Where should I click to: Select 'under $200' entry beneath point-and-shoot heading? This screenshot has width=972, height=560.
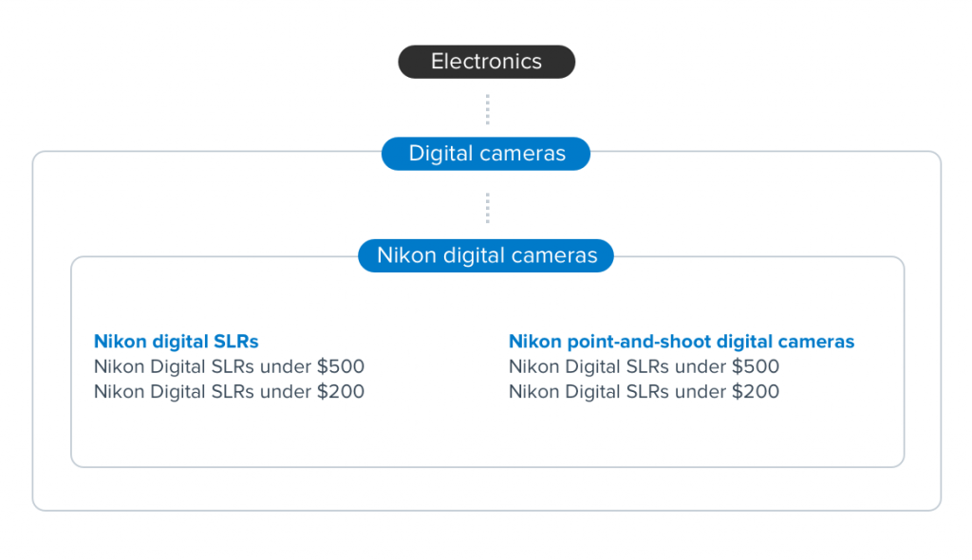(x=644, y=391)
